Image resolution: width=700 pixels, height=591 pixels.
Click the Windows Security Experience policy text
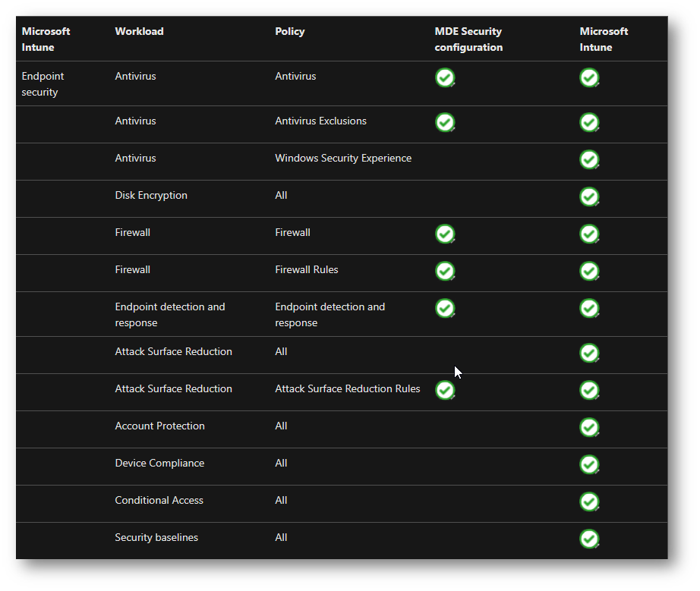(x=343, y=159)
